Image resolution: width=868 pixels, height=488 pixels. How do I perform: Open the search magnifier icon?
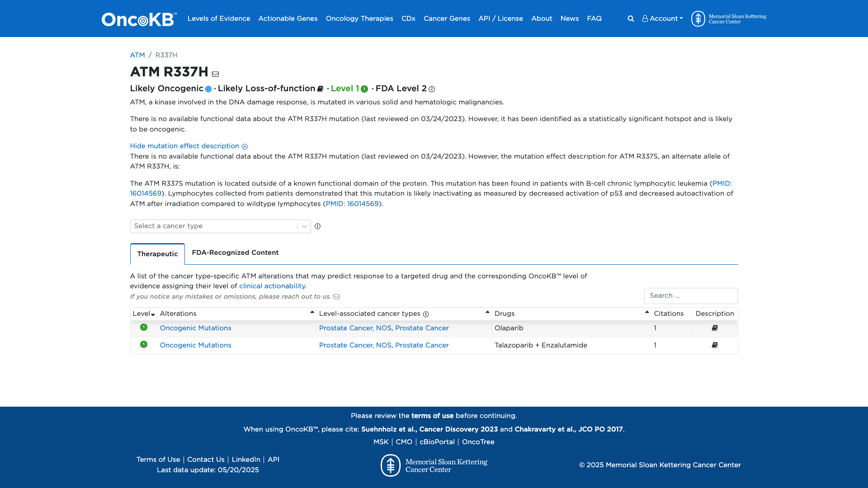(x=631, y=19)
